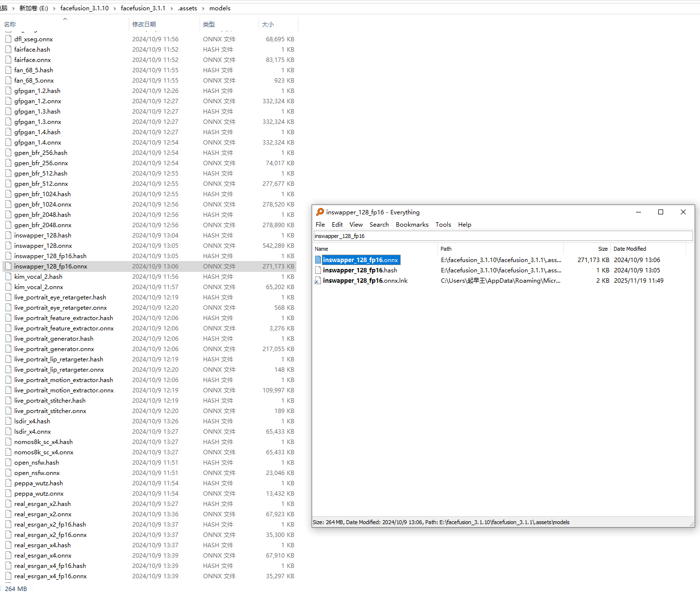Click icon of inswapper_128_fp16.onnx.lnk result

[x=318, y=281]
